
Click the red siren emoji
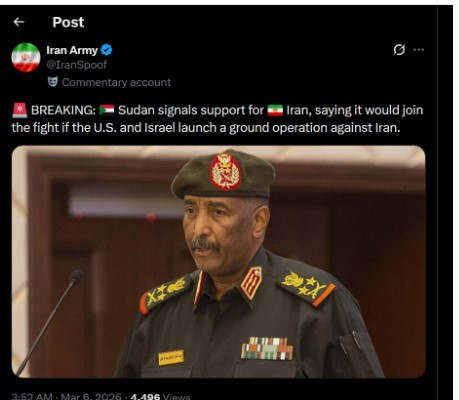(x=20, y=110)
